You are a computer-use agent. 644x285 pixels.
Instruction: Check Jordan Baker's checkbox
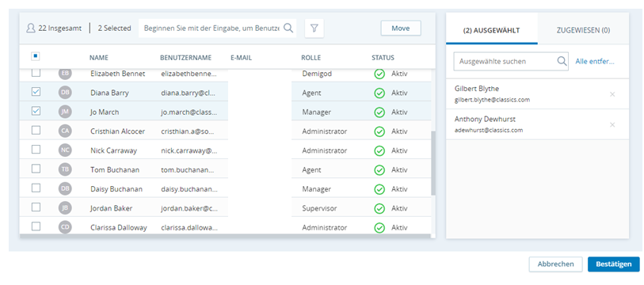pyautogui.click(x=36, y=207)
